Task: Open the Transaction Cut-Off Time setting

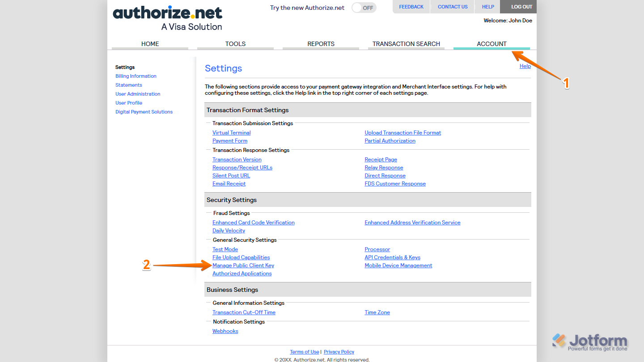Action: pyautogui.click(x=244, y=312)
